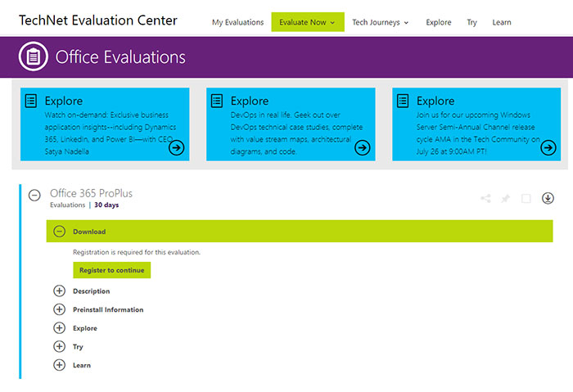
Task: Click the arrow icon on Satya Nadella card
Action: pos(177,148)
